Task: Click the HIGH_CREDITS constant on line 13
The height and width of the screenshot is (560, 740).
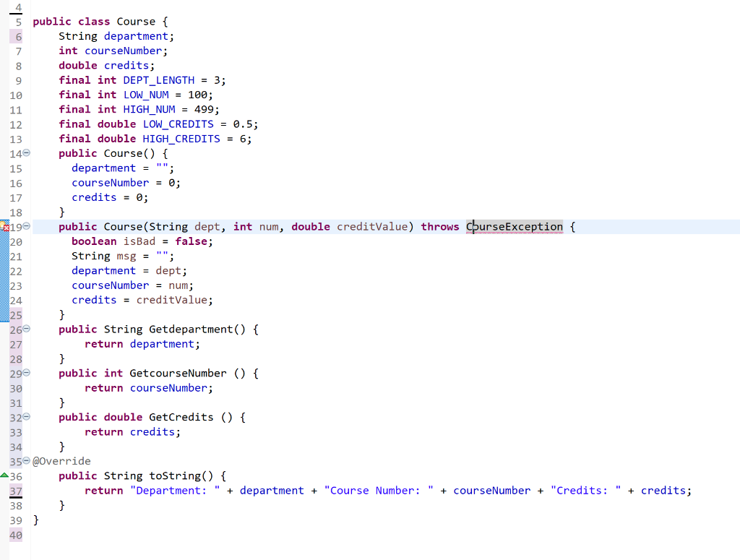Action: [x=181, y=139]
